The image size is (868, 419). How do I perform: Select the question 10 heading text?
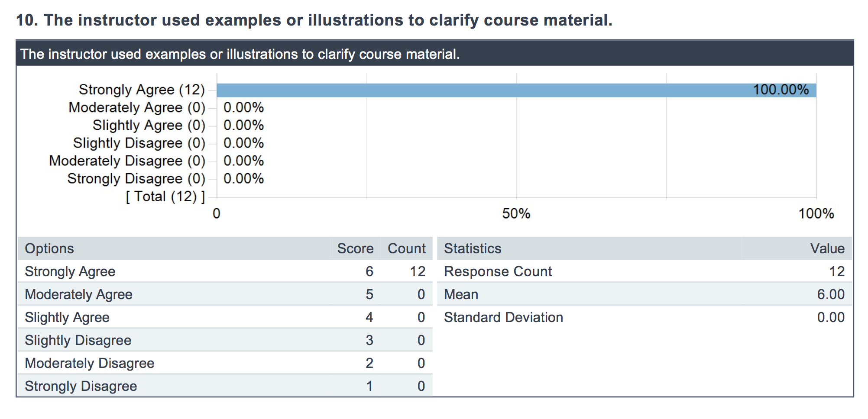pyautogui.click(x=314, y=20)
